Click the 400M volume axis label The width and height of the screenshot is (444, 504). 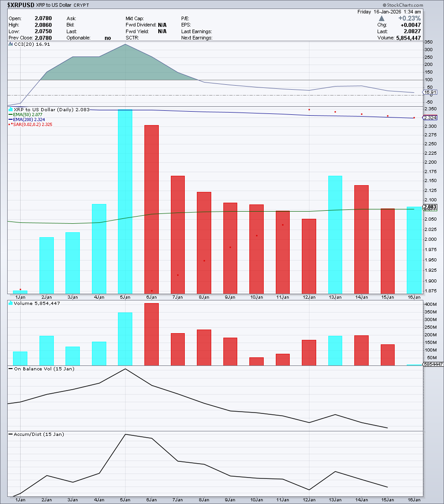click(431, 304)
